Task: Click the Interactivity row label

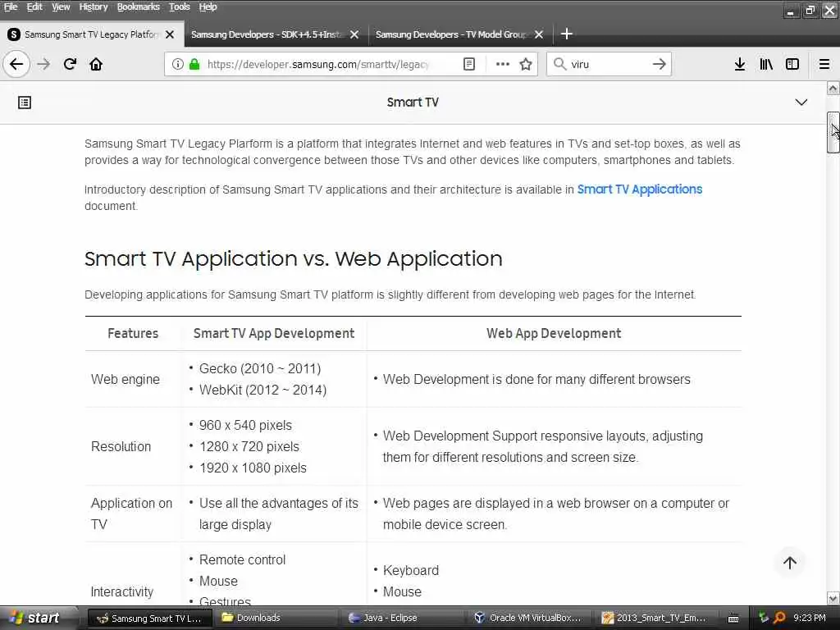Action: click(x=122, y=592)
